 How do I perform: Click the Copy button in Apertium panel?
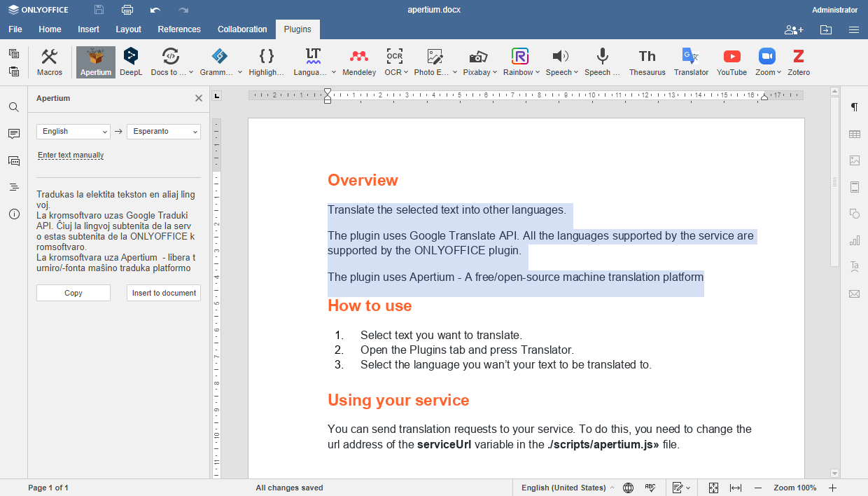coord(73,293)
